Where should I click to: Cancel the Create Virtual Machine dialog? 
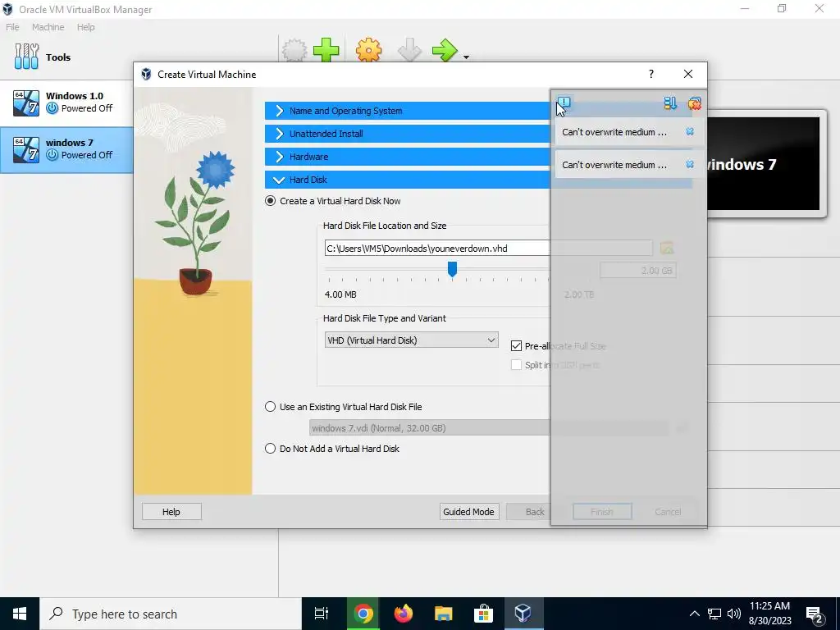coord(668,512)
